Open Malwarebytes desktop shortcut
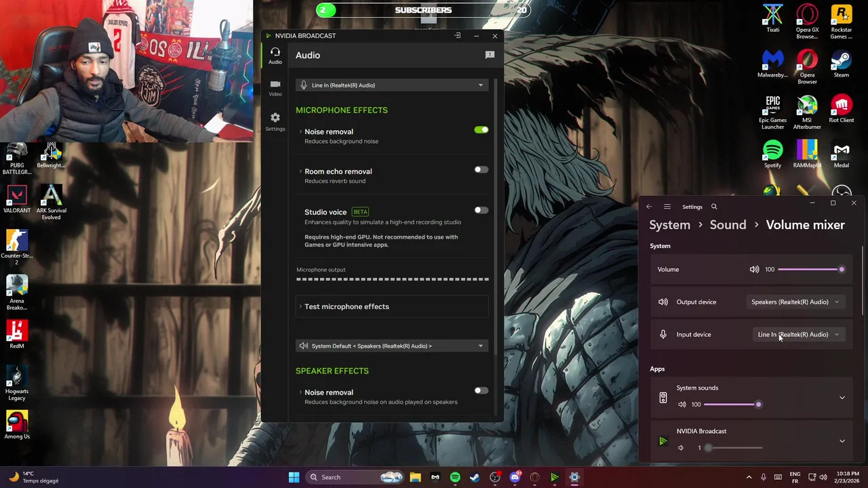 coord(772,64)
